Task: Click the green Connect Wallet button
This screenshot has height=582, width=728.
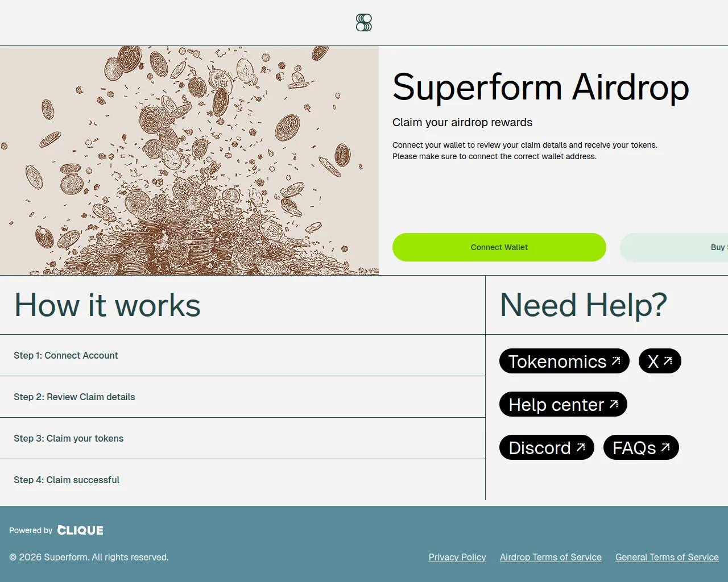Action: click(x=499, y=247)
